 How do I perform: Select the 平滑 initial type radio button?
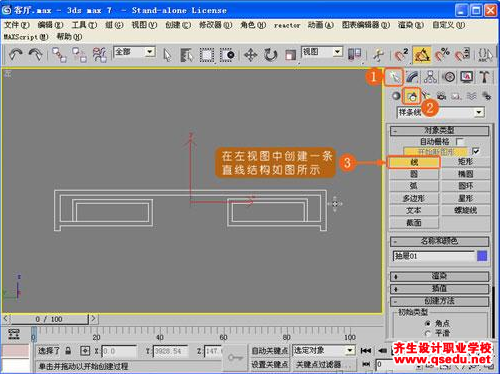tap(428, 333)
